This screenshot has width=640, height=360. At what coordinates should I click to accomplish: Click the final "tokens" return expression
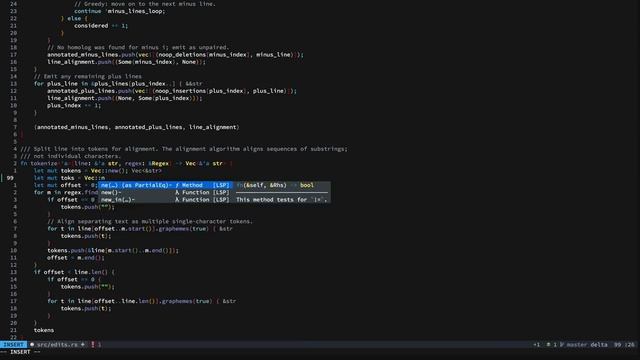(44, 331)
